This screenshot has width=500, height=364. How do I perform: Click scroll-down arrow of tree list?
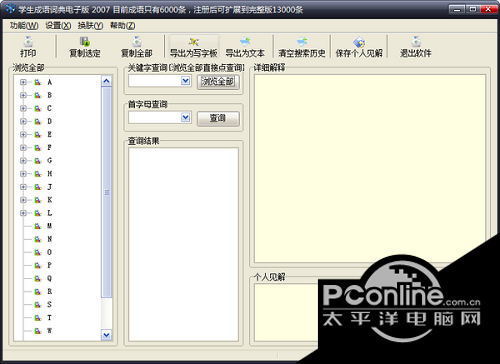[106, 335]
